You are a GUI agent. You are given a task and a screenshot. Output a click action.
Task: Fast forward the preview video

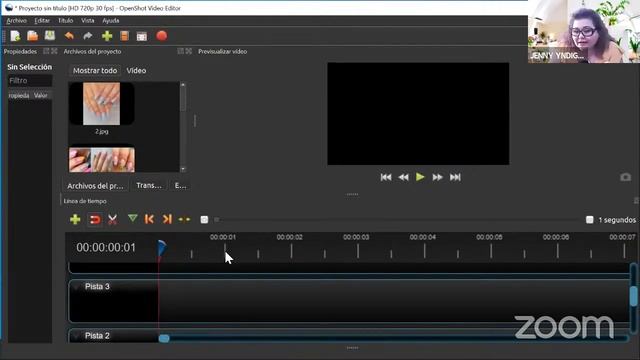pyautogui.click(x=438, y=177)
